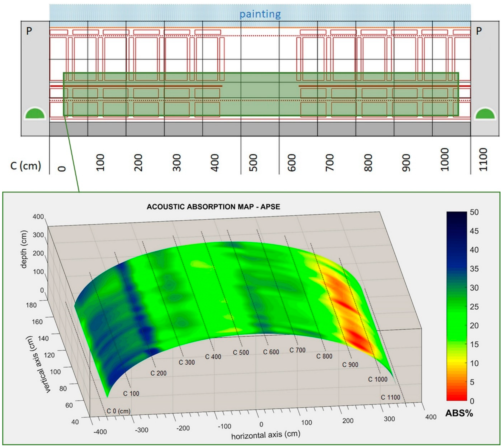Click the 'ABS%' colorbar label
503x448 pixels.
(x=459, y=413)
